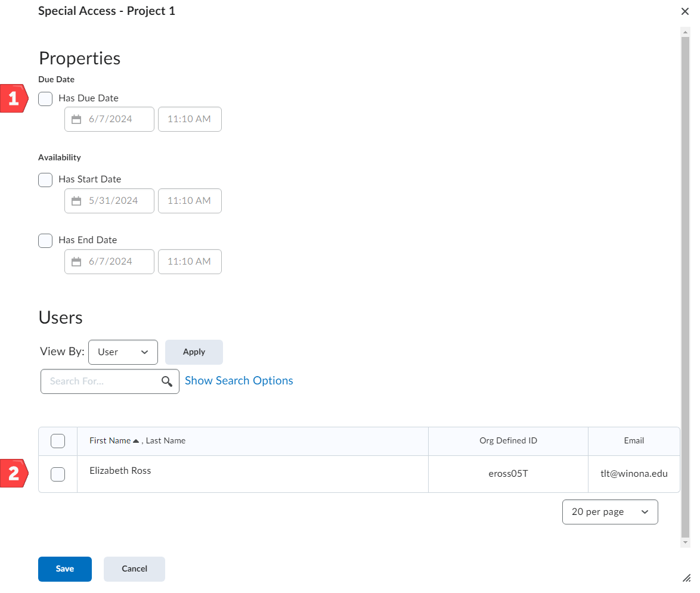
Task: Click Show Search Options link
Action: (x=239, y=381)
